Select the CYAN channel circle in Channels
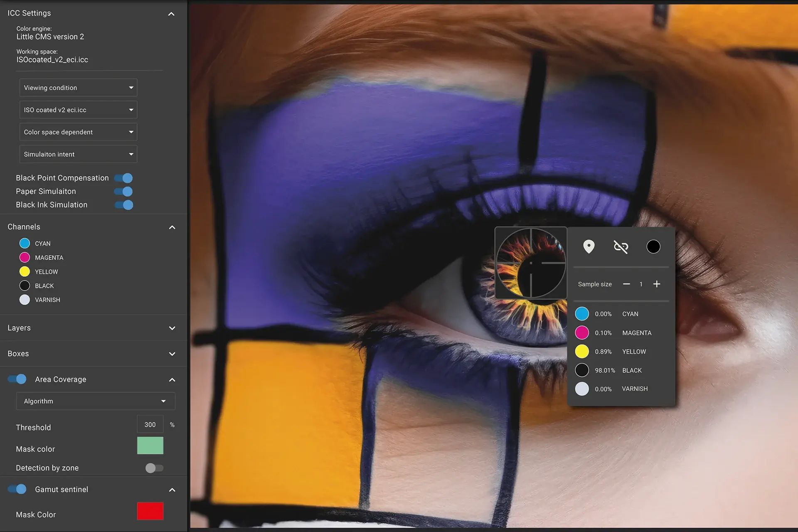This screenshot has height=532, width=798. 25,243
